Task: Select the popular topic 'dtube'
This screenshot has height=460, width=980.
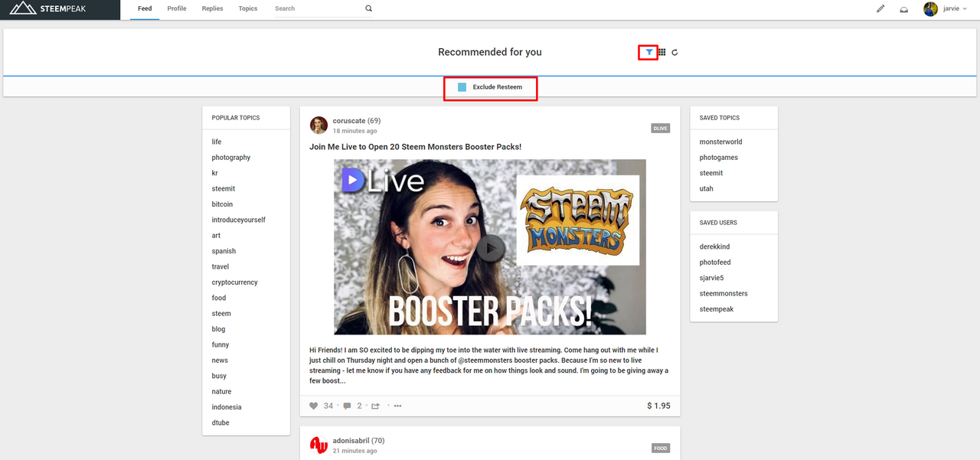Action: [220, 423]
